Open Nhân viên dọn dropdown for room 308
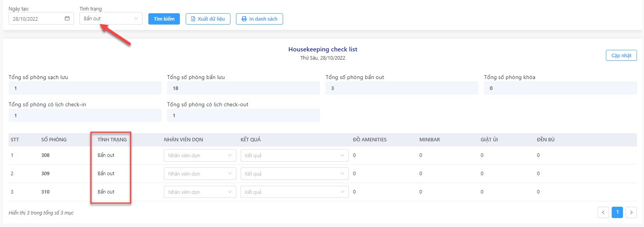 (x=200, y=155)
